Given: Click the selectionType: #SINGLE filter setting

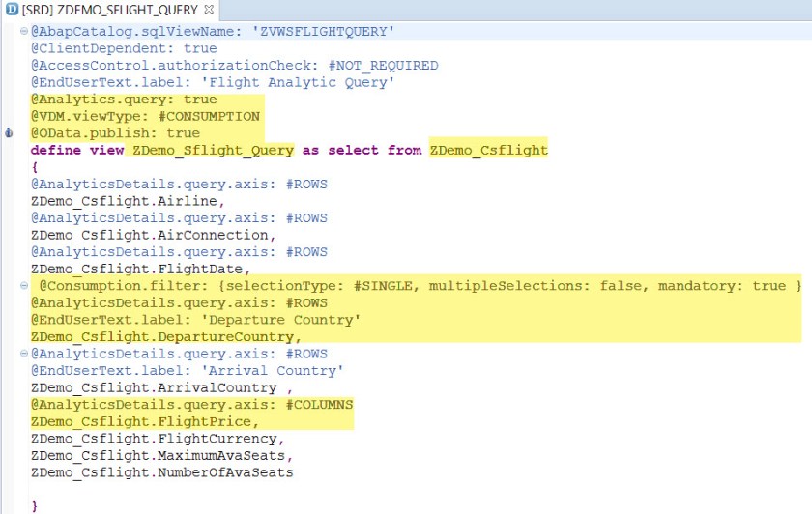Looking at the screenshot, I should tap(319, 286).
